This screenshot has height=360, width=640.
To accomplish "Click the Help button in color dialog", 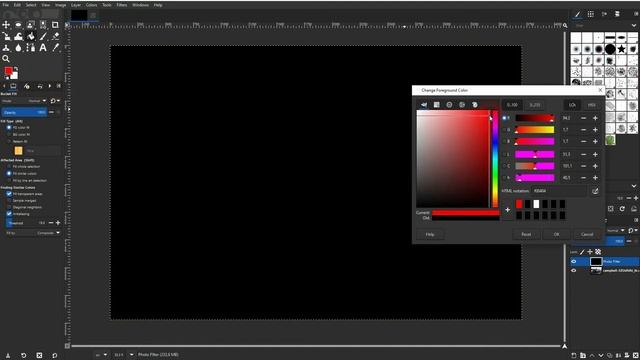I will 430,234.
